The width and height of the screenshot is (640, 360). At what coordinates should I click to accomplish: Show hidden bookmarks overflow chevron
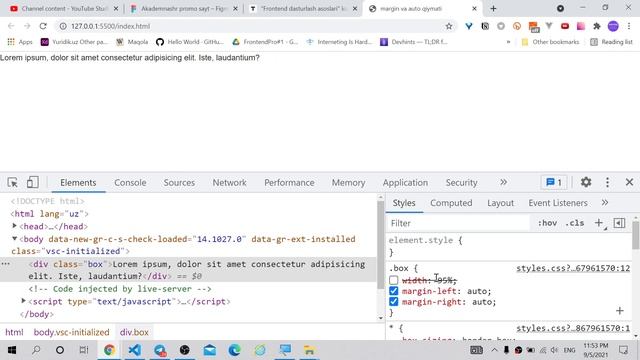click(x=508, y=42)
